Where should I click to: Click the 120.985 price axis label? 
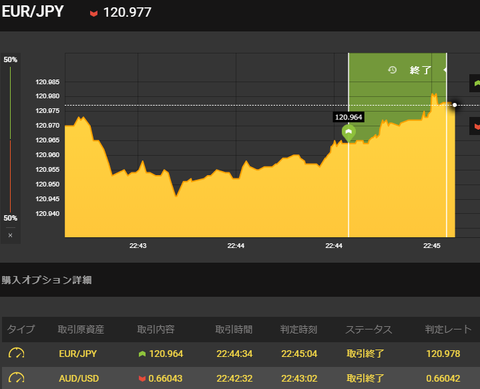48,82
